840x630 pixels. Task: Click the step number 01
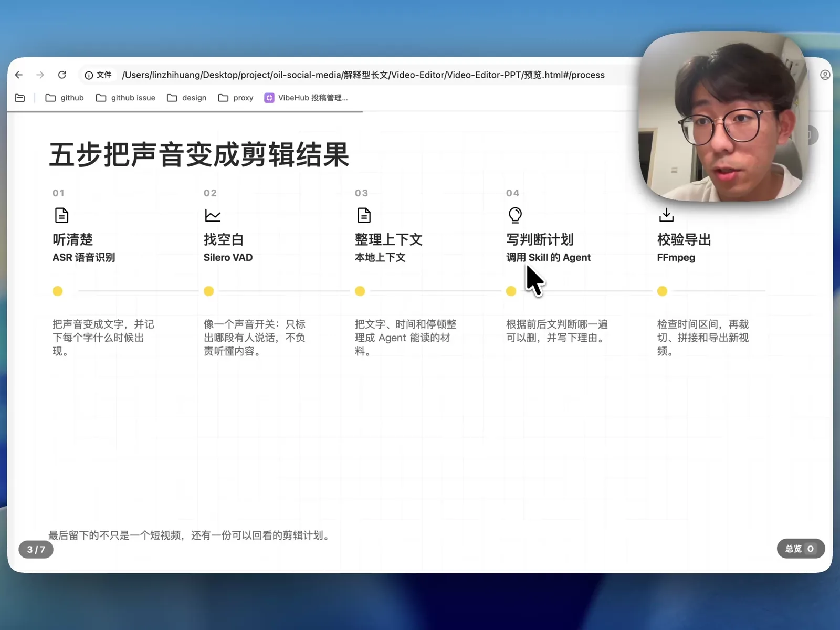tap(58, 193)
